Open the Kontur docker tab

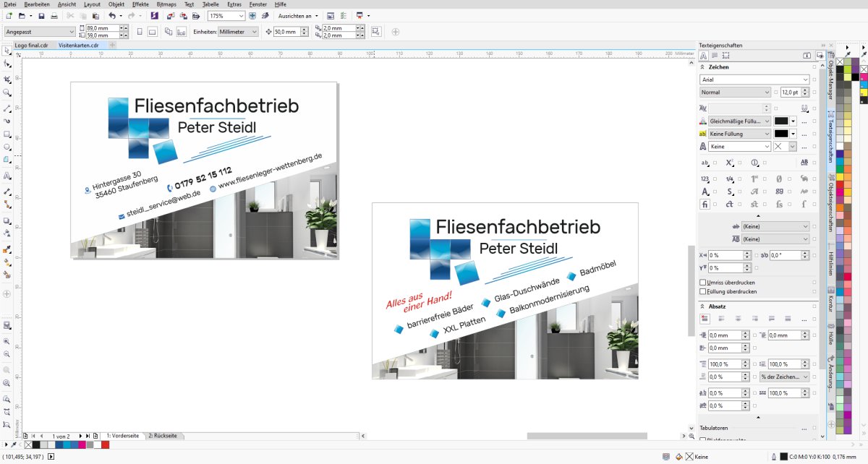[831, 300]
